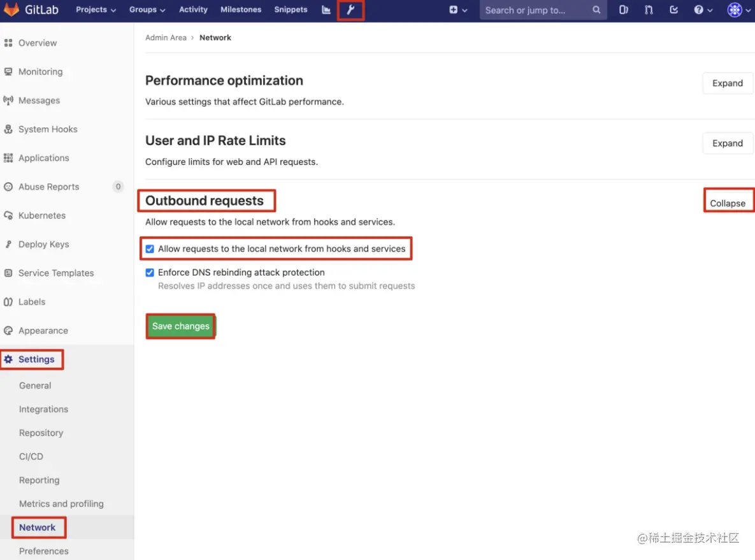Click the GitLab fox logo
The width and height of the screenshot is (755, 560).
click(x=11, y=9)
